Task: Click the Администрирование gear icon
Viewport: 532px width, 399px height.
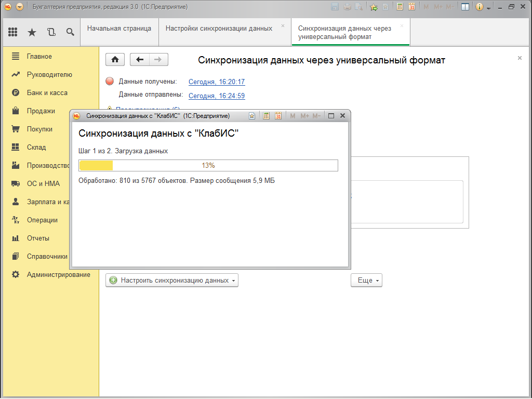Action: click(x=16, y=274)
